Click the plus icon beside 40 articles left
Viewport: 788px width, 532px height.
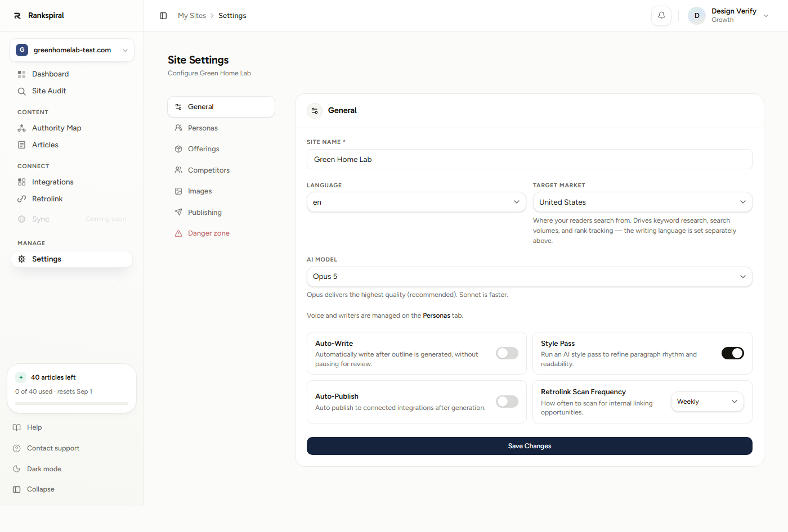point(21,377)
